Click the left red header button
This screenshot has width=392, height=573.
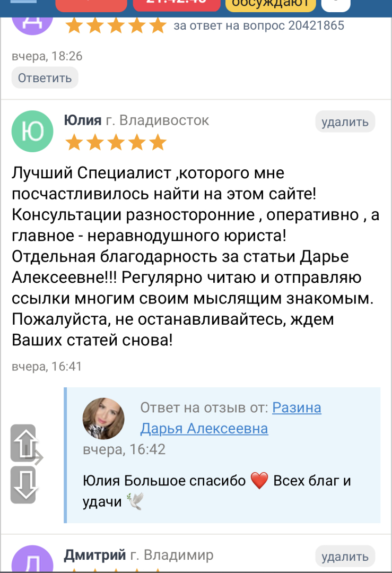tap(91, 5)
